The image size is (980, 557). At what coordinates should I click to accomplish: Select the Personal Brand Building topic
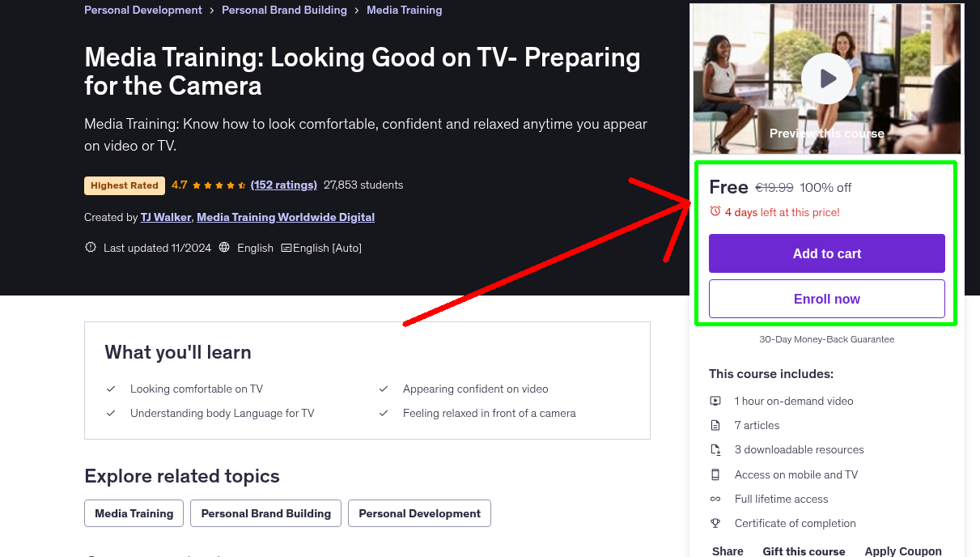[265, 513]
